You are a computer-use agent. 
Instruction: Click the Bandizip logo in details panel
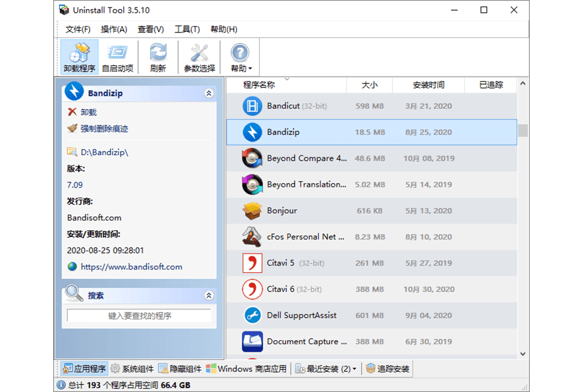pos(74,91)
